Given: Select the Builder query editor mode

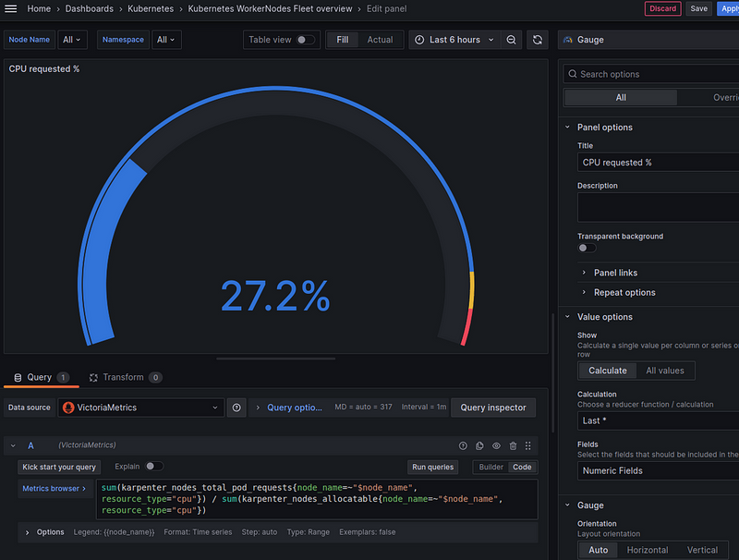Looking at the screenshot, I should tap(491, 468).
